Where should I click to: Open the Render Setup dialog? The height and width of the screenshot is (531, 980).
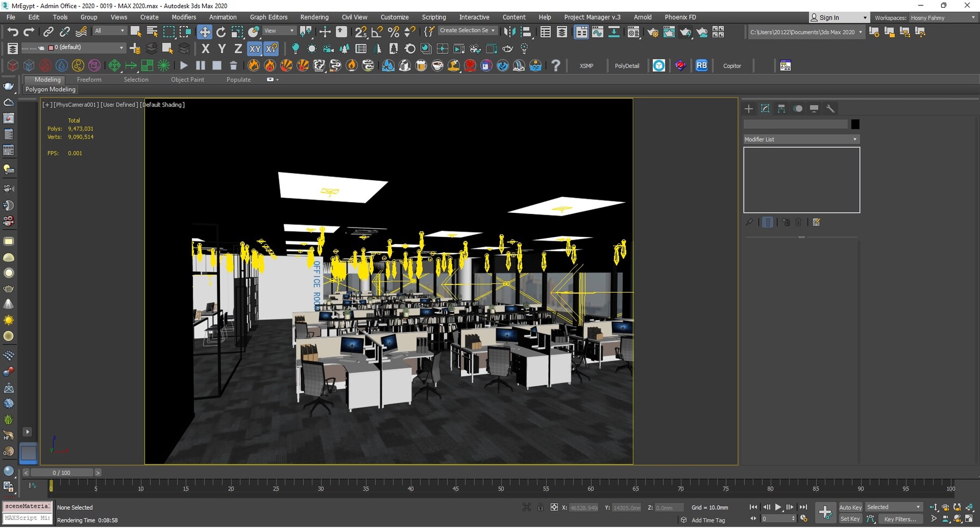[653, 32]
